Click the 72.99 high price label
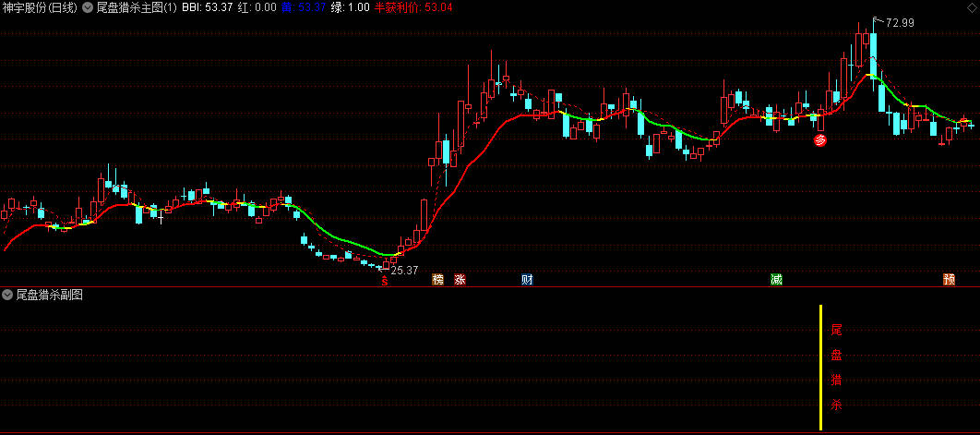Viewport: 980px width, 435px height. click(x=900, y=23)
